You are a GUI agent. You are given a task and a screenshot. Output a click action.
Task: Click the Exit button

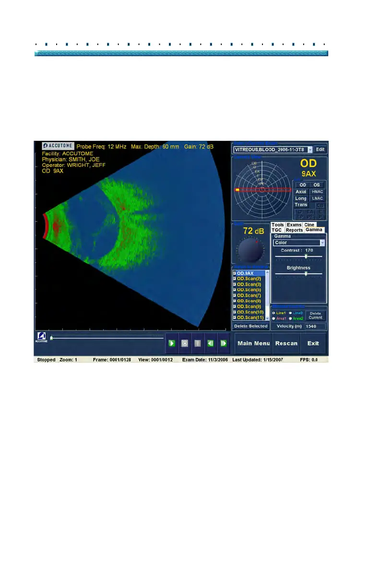(313, 343)
